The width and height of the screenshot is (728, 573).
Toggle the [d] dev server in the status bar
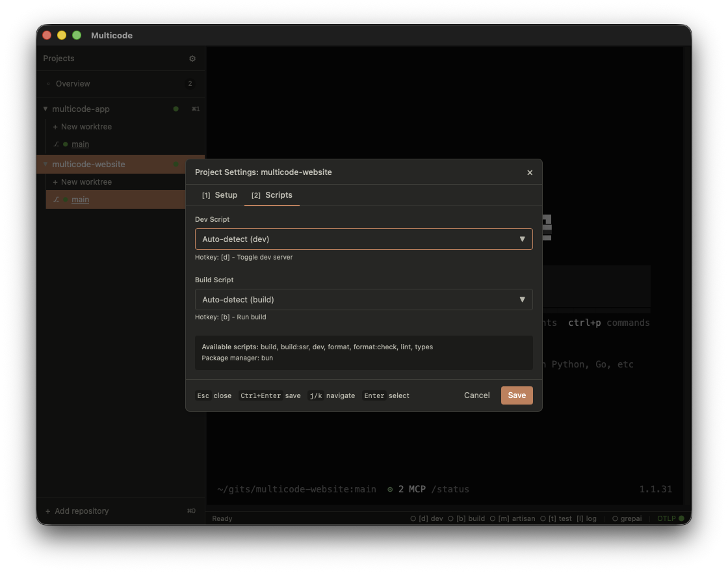click(427, 518)
